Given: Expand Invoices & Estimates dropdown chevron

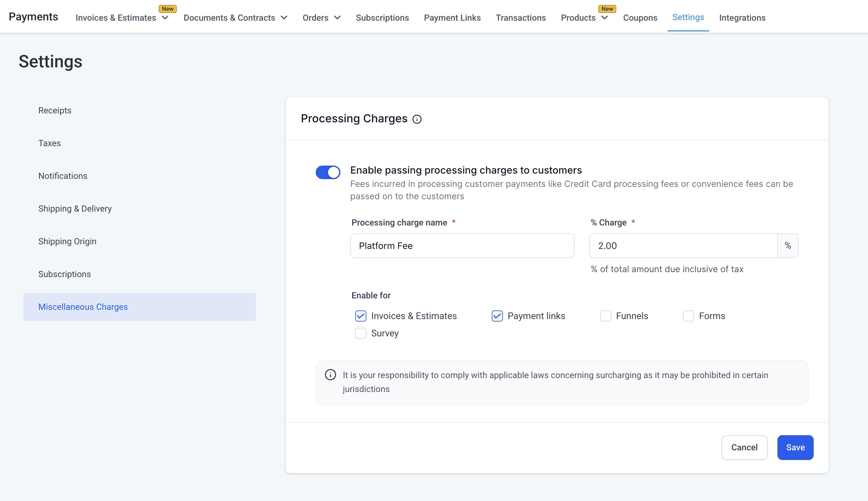Looking at the screenshot, I should 165,18.
